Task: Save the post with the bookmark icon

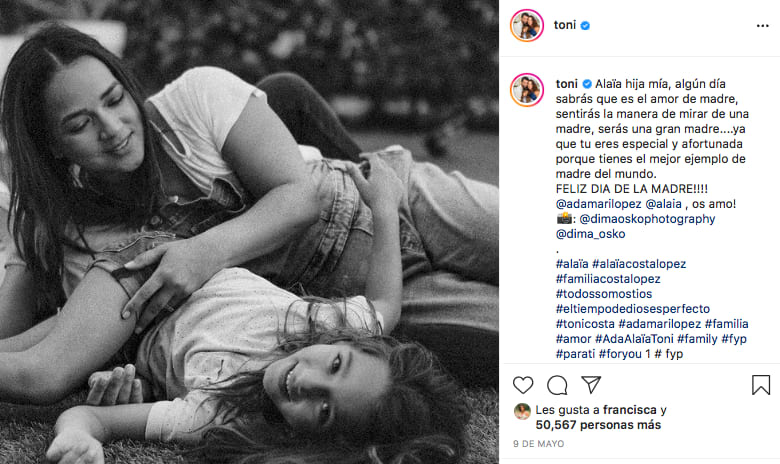Action: click(x=761, y=385)
